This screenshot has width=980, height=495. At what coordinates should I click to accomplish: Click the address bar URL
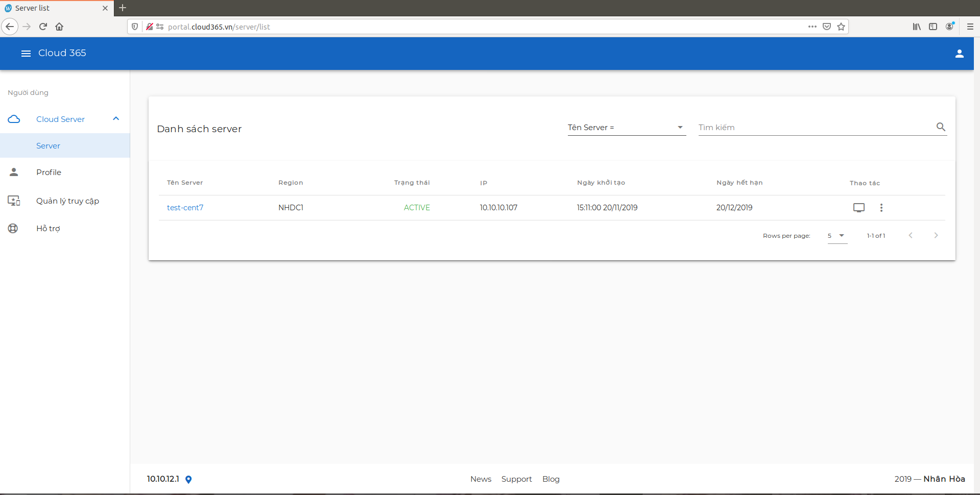[x=219, y=27]
